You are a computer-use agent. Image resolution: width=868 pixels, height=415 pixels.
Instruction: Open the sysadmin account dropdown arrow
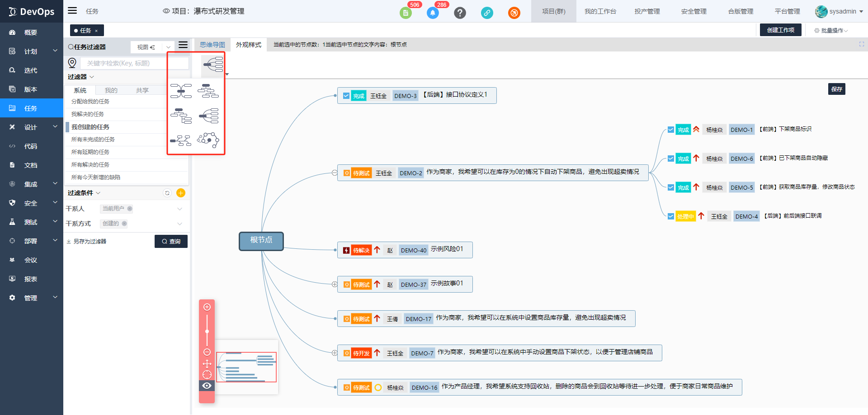(x=861, y=11)
